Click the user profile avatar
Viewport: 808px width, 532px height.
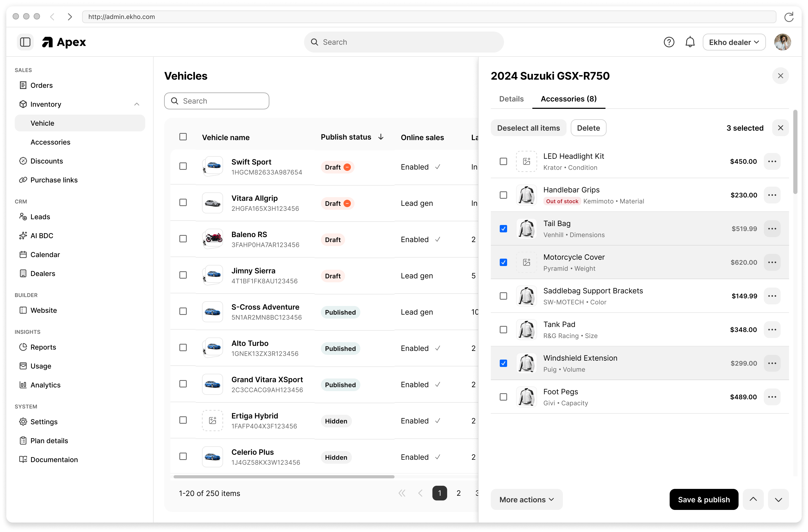782,42
